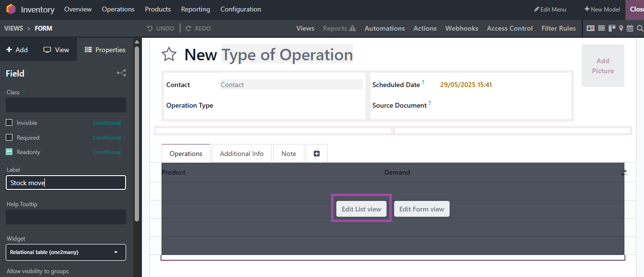Select the Additional Info notebook tab
This screenshot has height=277, width=644.
(242, 154)
